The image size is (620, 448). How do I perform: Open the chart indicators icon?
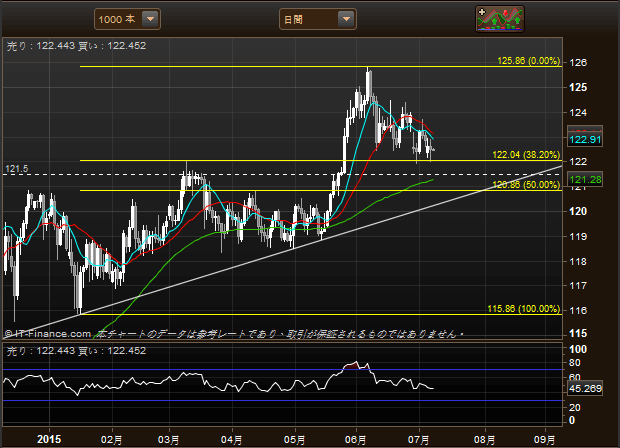[x=500, y=19]
